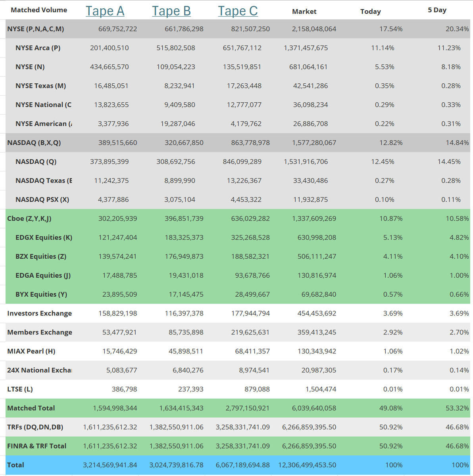The width and height of the screenshot is (473, 476).
Task: Click BZX Tape A value 139,574,241
Action: (117, 257)
